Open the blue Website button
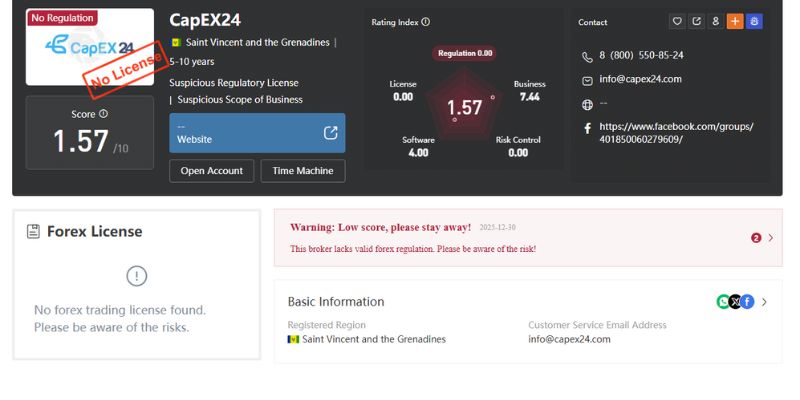The width and height of the screenshot is (800, 400). (257, 133)
